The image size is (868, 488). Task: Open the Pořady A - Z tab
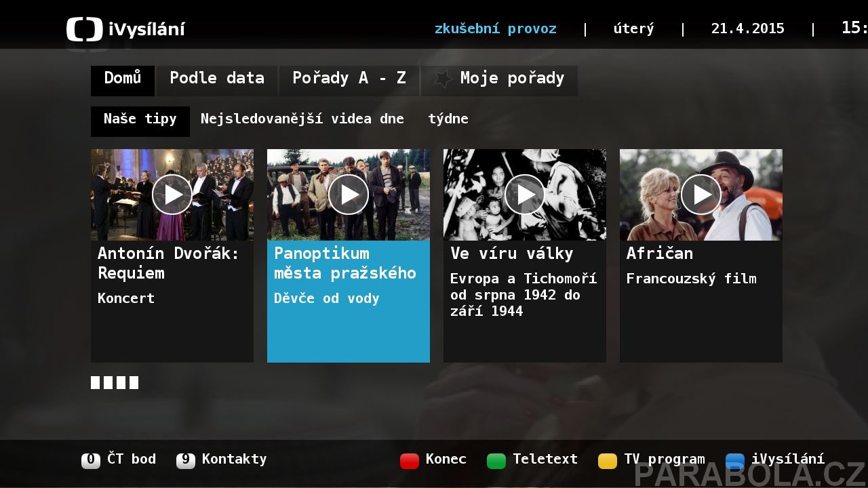(349, 81)
